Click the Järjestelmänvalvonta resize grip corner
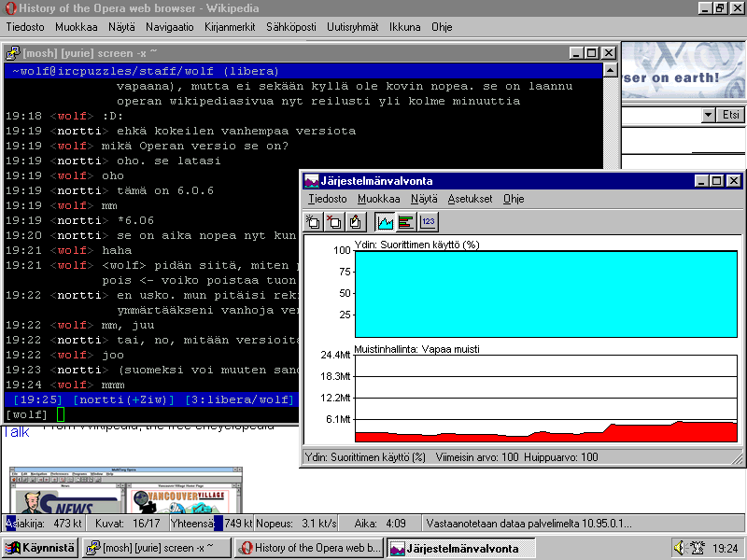This screenshot has height=560, width=747. tap(738, 458)
